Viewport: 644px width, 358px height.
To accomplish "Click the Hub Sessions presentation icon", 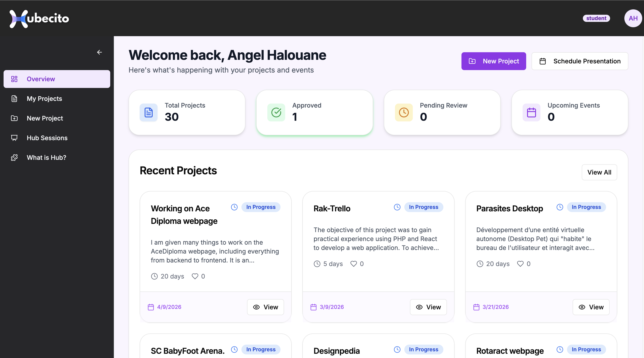I will click(x=14, y=138).
